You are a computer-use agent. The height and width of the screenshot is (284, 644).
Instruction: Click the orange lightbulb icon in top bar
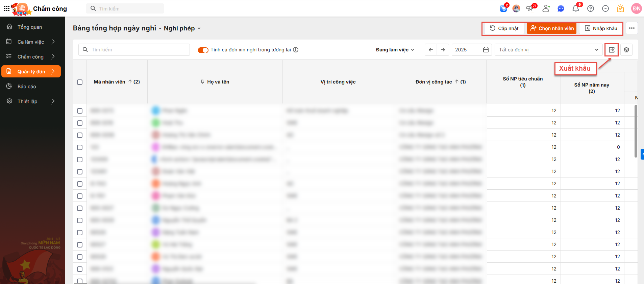coord(620,8)
